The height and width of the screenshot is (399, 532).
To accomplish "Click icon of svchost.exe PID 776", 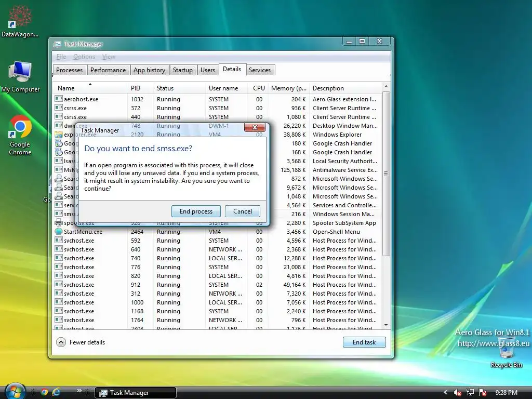I will click(59, 267).
